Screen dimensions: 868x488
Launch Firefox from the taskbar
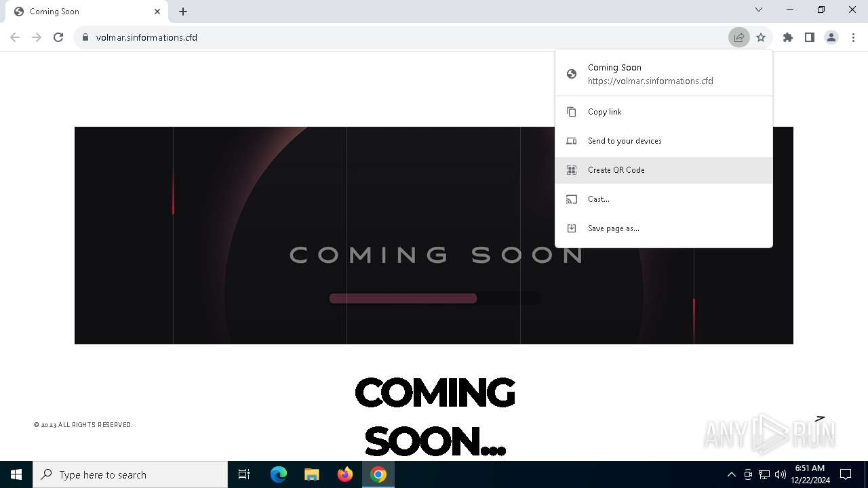pyautogui.click(x=345, y=474)
